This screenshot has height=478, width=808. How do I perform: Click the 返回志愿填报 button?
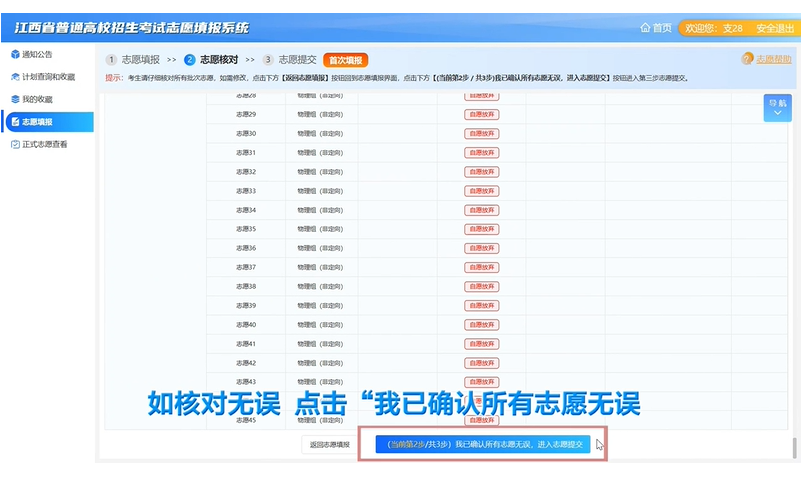click(x=329, y=444)
